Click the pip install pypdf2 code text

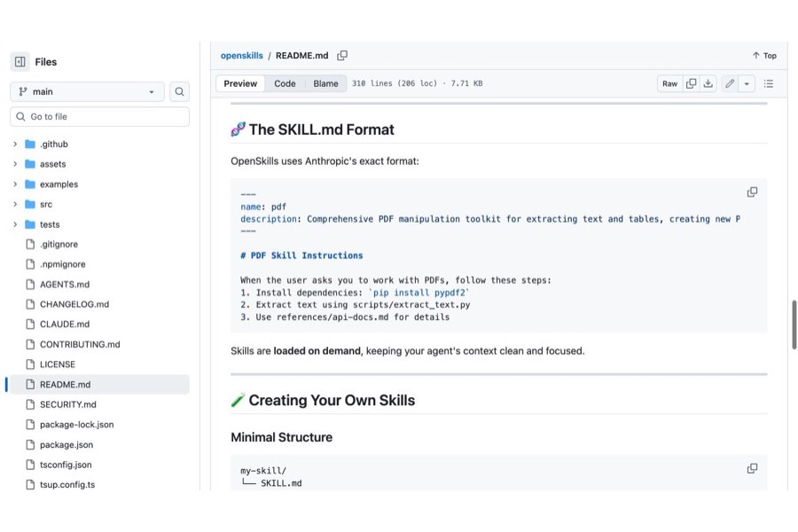[x=419, y=293]
